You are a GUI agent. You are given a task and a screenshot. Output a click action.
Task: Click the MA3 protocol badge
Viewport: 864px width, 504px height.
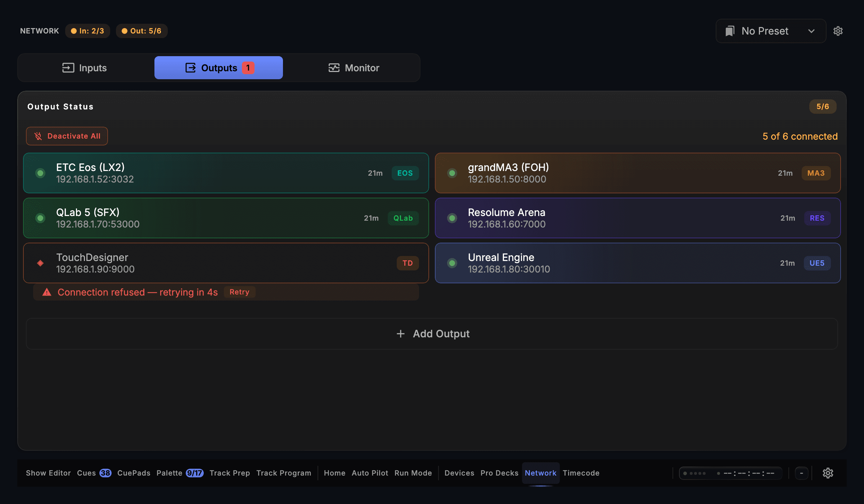tap(816, 173)
